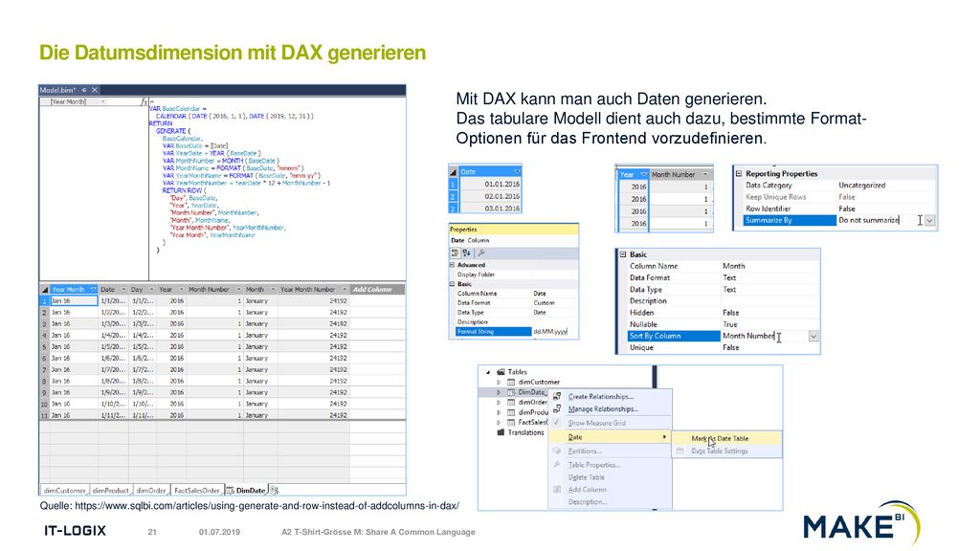
Task: Click the pin icon on Model.bim tab
Action: point(84,90)
